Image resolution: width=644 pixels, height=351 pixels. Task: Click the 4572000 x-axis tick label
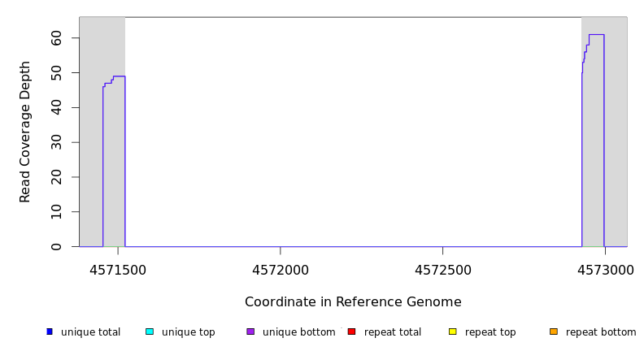pos(280,270)
